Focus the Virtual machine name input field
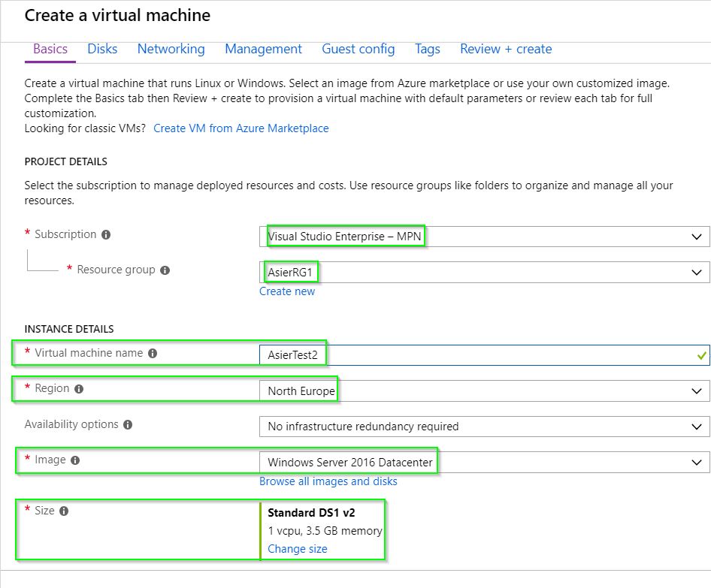711x588 pixels. pos(484,354)
